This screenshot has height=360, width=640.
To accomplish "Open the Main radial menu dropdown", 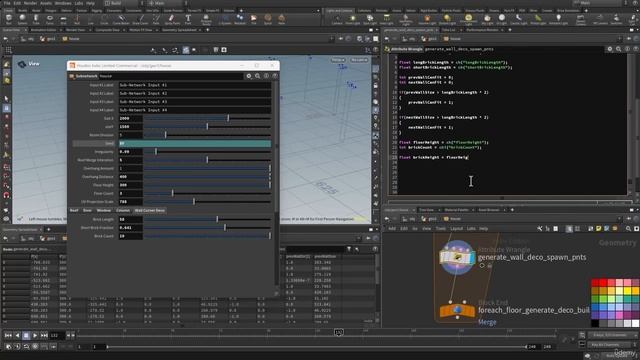I will (x=167, y=3).
